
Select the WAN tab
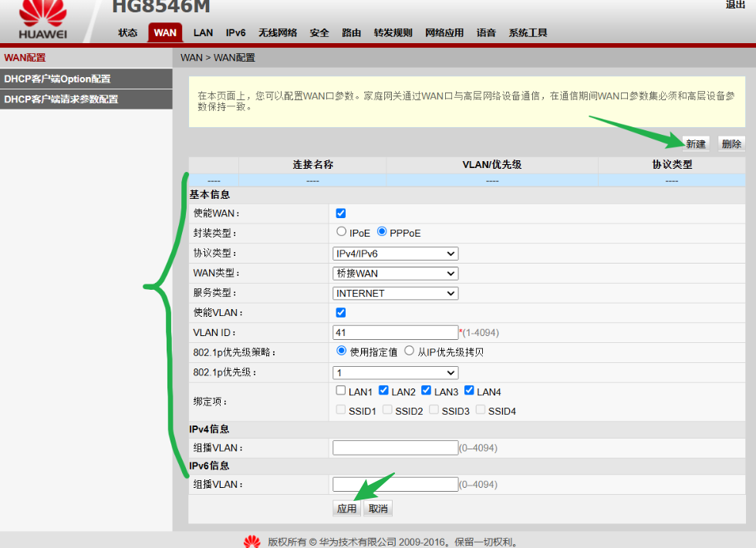[x=165, y=32]
